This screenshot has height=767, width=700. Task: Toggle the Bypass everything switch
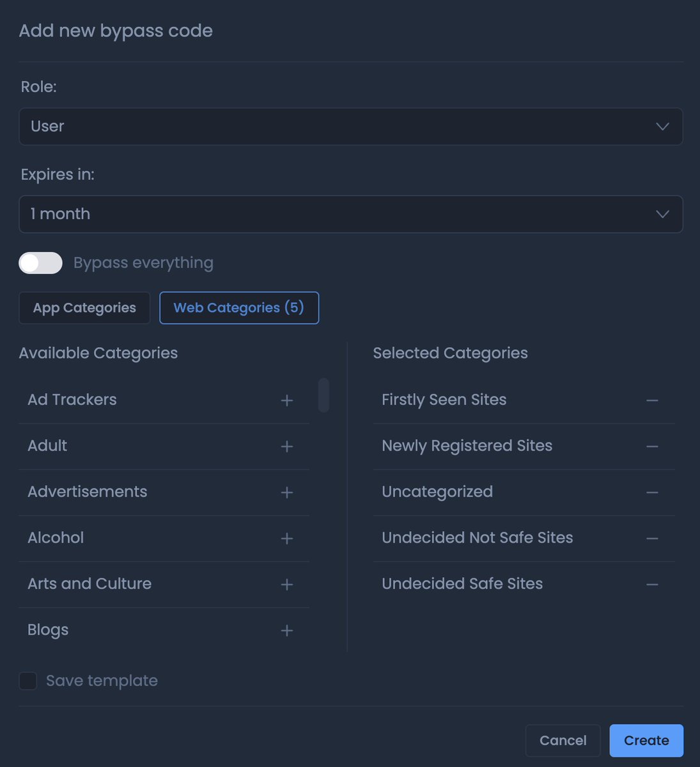[40, 263]
